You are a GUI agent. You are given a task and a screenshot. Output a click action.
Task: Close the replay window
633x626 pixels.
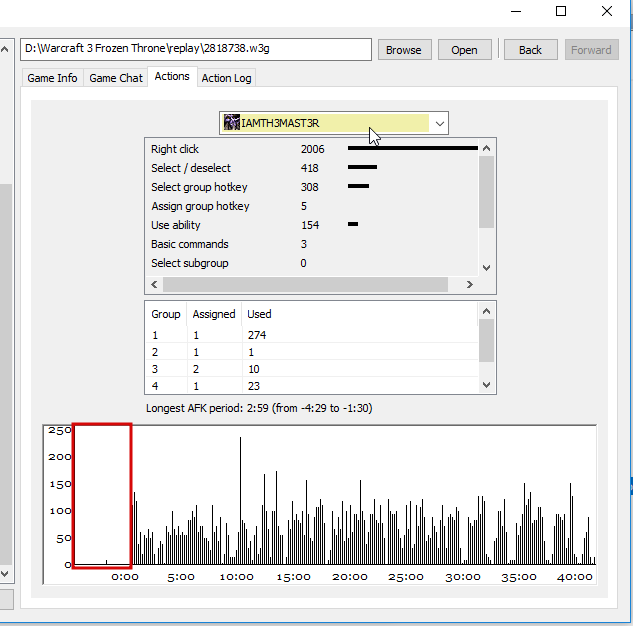point(607,11)
